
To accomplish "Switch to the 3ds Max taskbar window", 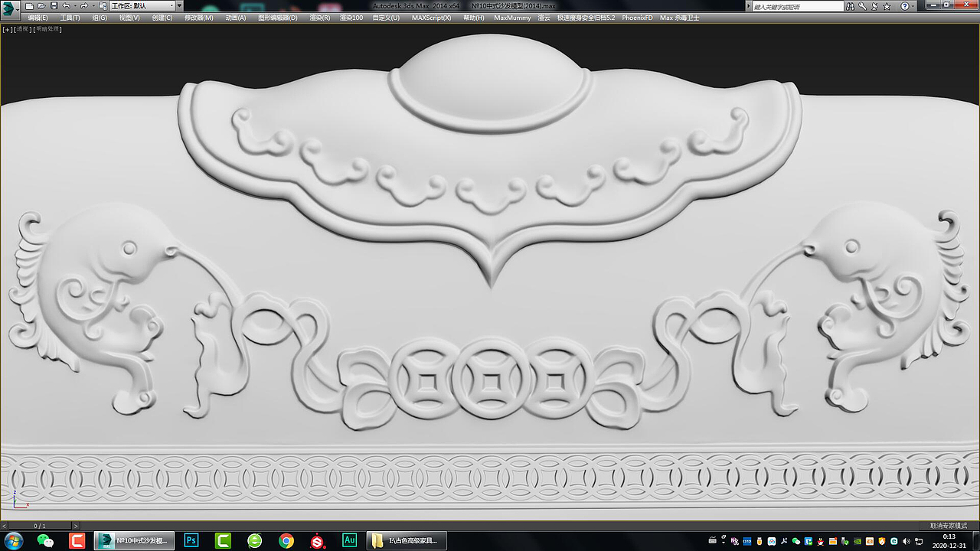I will point(134,541).
